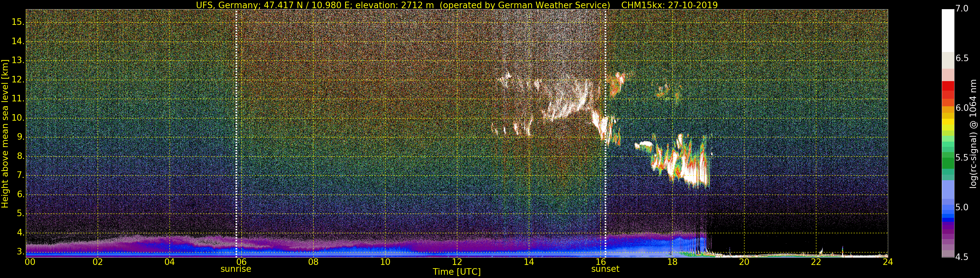Click the "5.0" value on the colorbar scale
The image size is (980, 278).
(962, 208)
